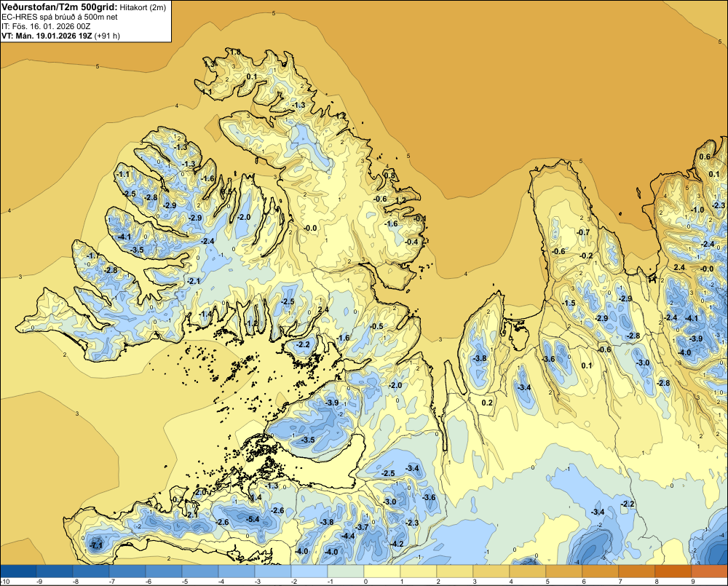Click the -1.7 temperature label
Viewport: 728px width, 586px height.
92,256
